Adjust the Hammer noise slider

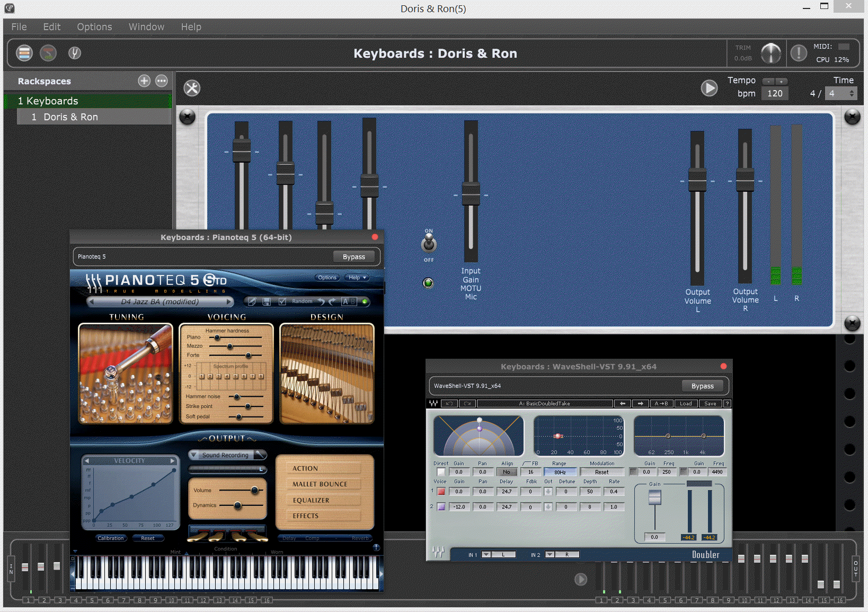(x=238, y=396)
